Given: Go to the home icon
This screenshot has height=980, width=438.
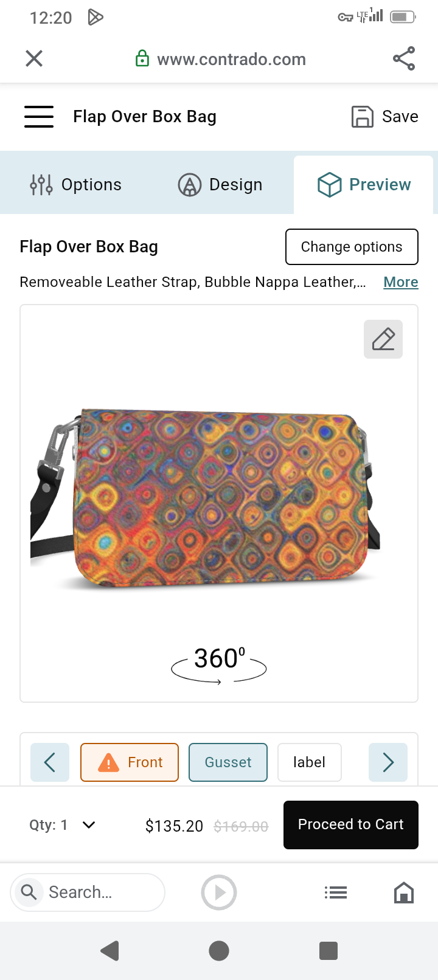Looking at the screenshot, I should 404,892.
